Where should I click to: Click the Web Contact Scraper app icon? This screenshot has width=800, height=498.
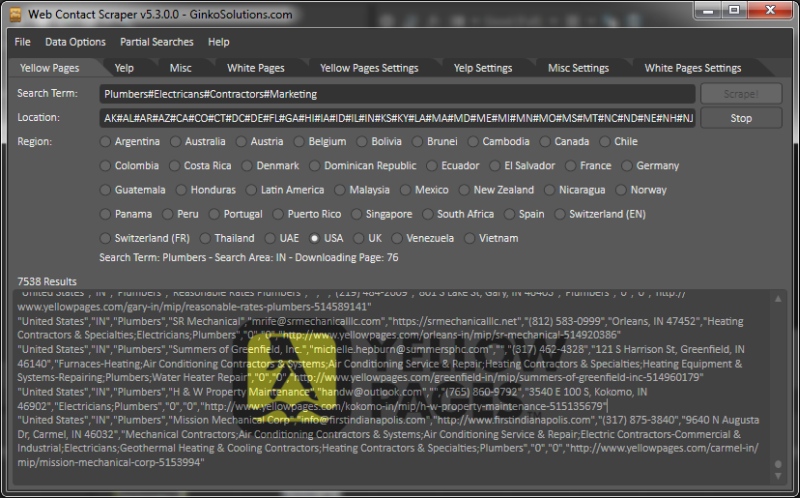tap(16, 14)
